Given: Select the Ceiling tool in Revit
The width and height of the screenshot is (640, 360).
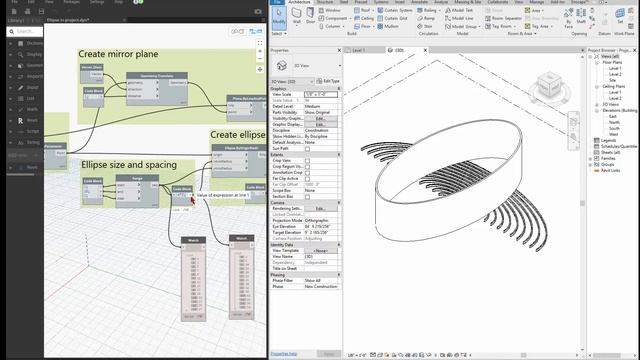Looking at the screenshot, I should click(364, 18).
